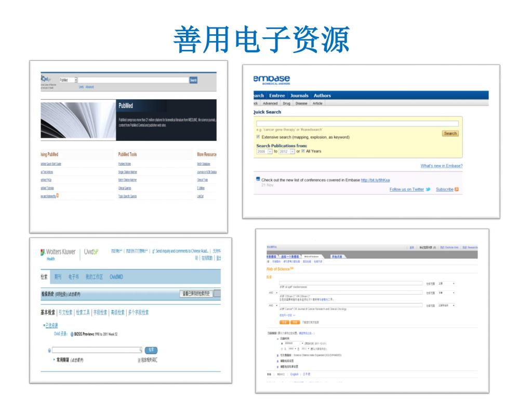The width and height of the screenshot is (532, 399).
Task: Click the view saved search history button
Action: (196, 294)
